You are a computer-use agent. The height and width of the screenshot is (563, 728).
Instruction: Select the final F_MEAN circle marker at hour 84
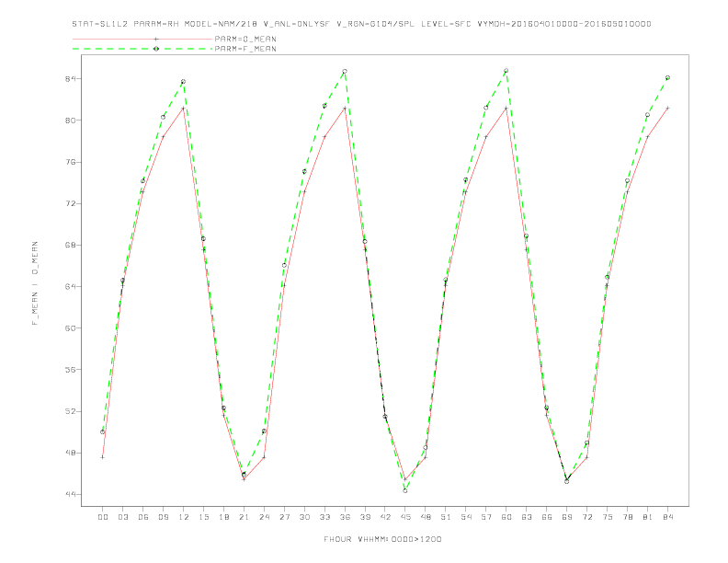(x=667, y=78)
